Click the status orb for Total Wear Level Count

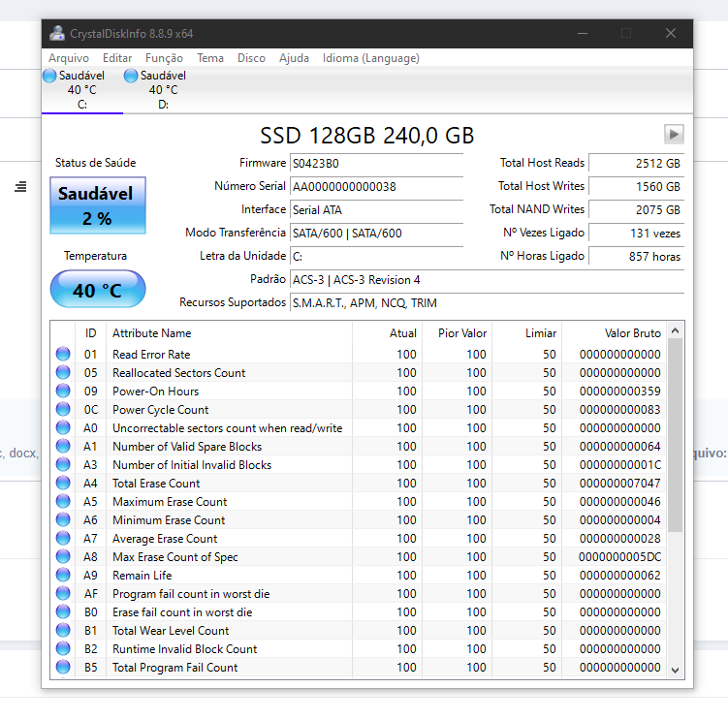point(63,630)
